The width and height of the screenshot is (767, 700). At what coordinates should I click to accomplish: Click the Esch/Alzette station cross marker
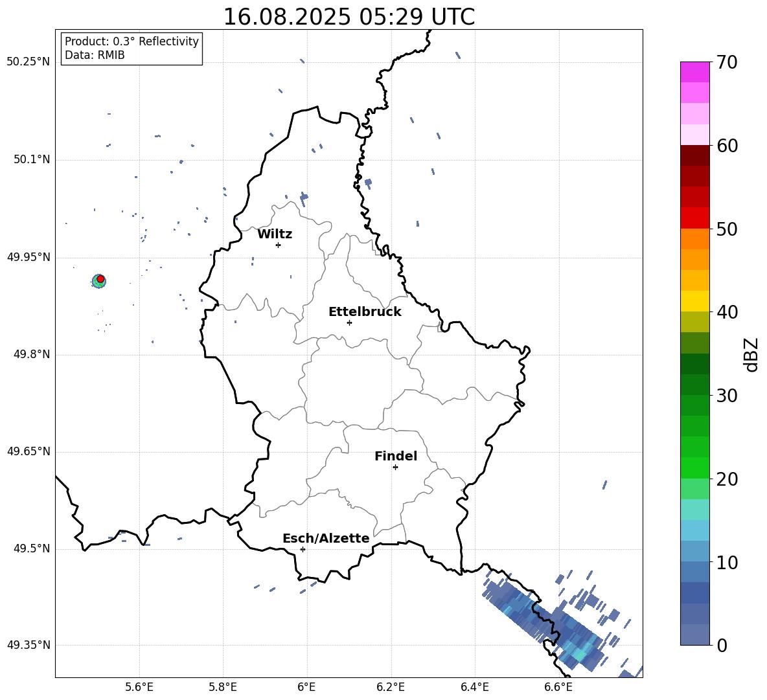point(303,549)
